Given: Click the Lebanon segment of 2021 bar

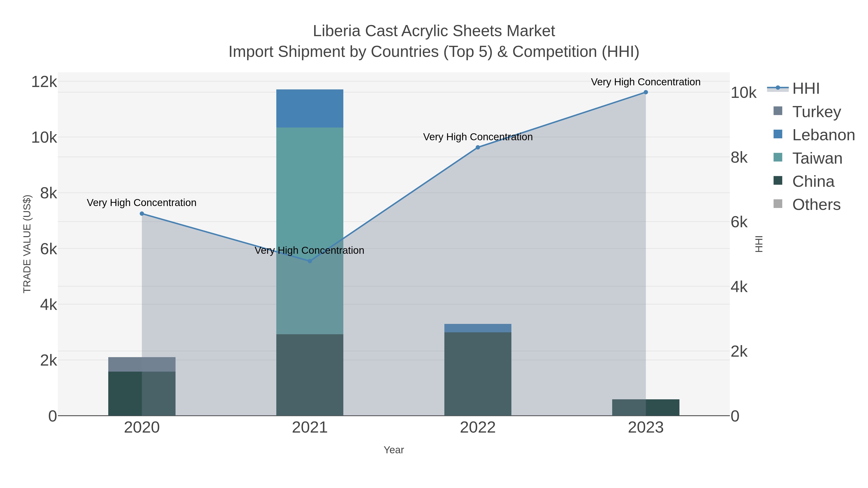Looking at the screenshot, I should tap(310, 108).
